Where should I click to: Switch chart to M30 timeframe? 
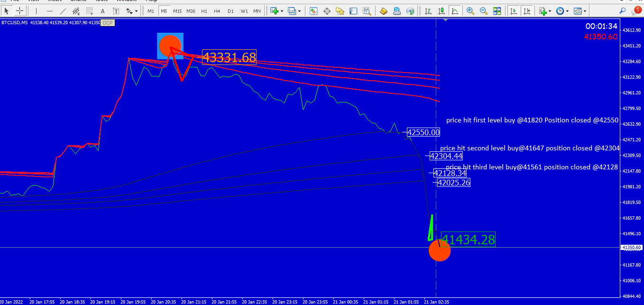pyautogui.click(x=191, y=10)
